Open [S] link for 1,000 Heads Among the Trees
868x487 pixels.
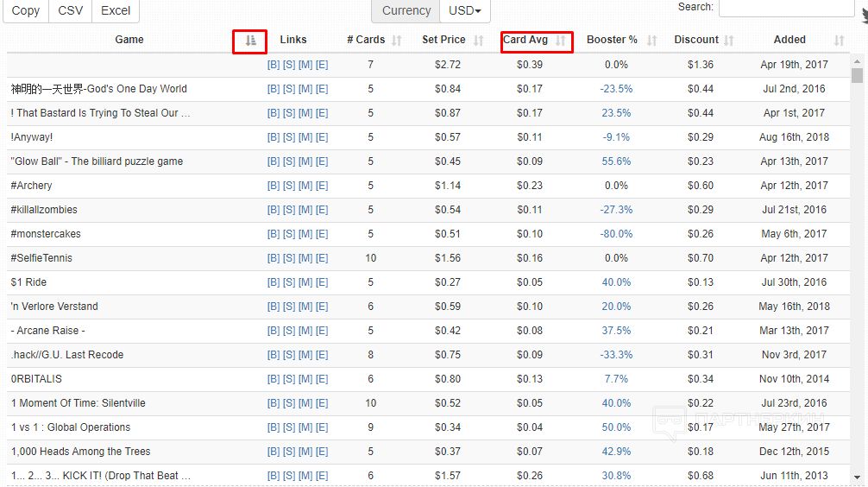[289, 452]
